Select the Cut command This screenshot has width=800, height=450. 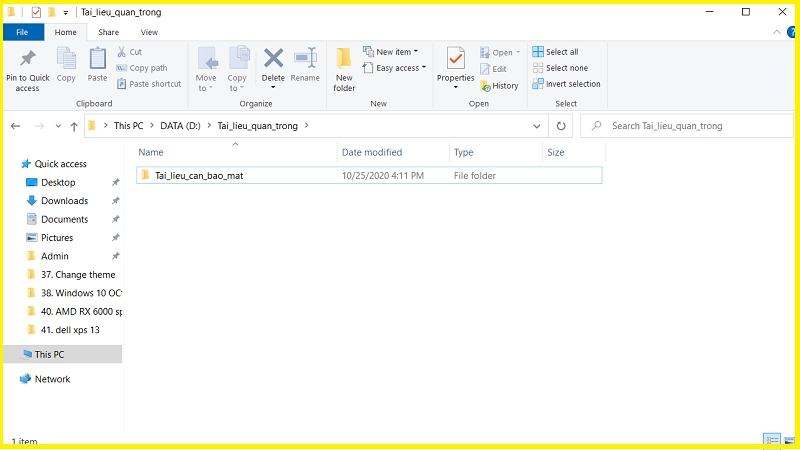coord(130,52)
